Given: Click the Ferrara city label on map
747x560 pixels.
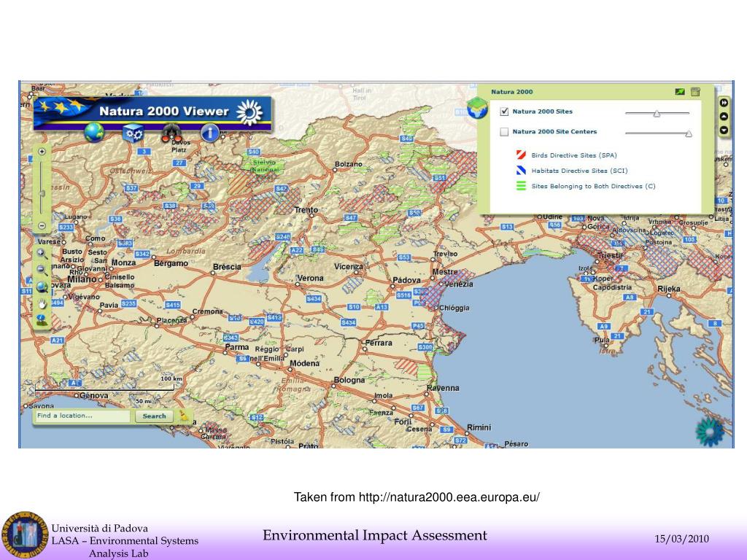Looking at the screenshot, I should coord(379,343).
